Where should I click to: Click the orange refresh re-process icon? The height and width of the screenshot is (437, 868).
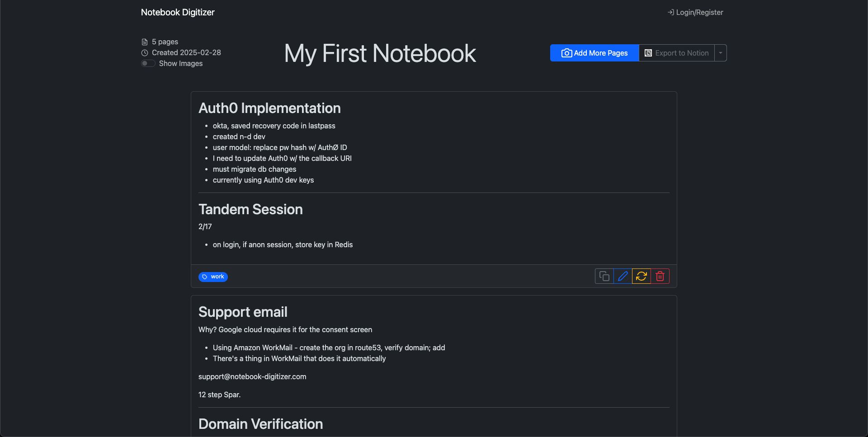tap(641, 276)
